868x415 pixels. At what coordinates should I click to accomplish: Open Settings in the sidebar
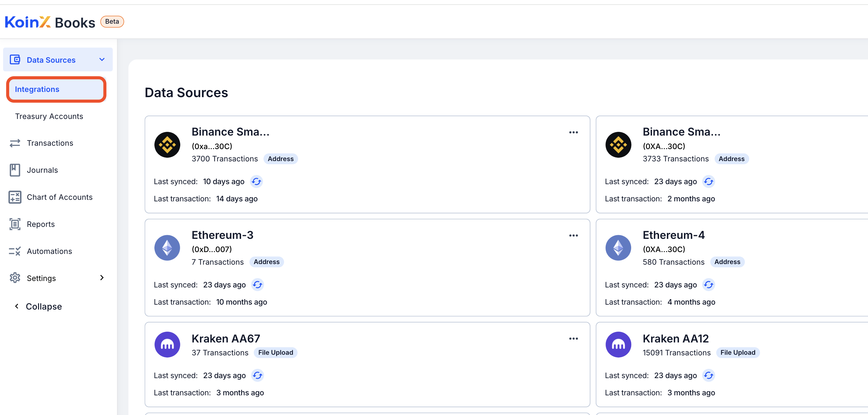(x=41, y=278)
